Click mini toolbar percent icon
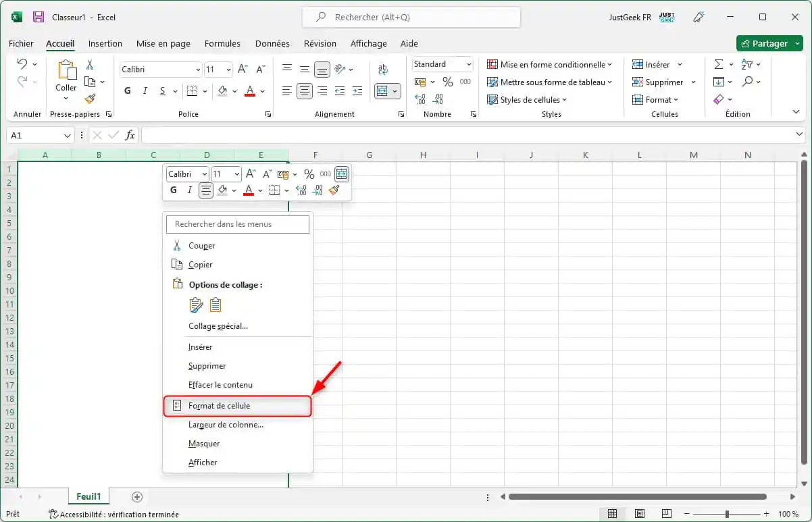The image size is (812, 522). point(309,174)
